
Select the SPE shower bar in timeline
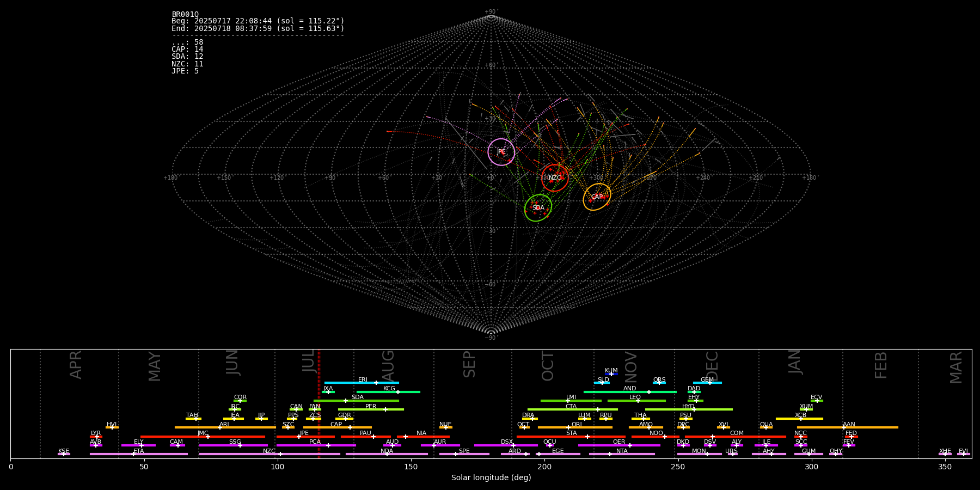(464, 454)
